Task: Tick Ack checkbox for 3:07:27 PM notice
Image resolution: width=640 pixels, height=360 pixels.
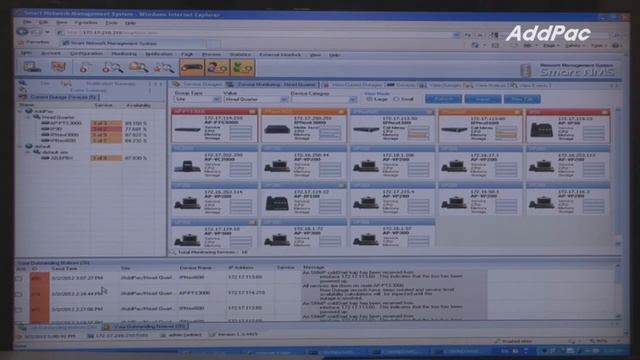Action: point(19,278)
